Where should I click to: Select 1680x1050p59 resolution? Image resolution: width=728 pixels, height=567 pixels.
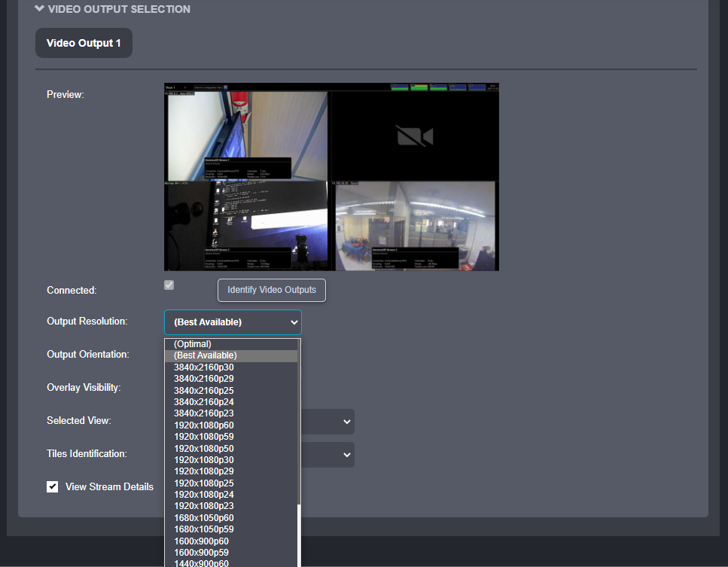click(231, 529)
